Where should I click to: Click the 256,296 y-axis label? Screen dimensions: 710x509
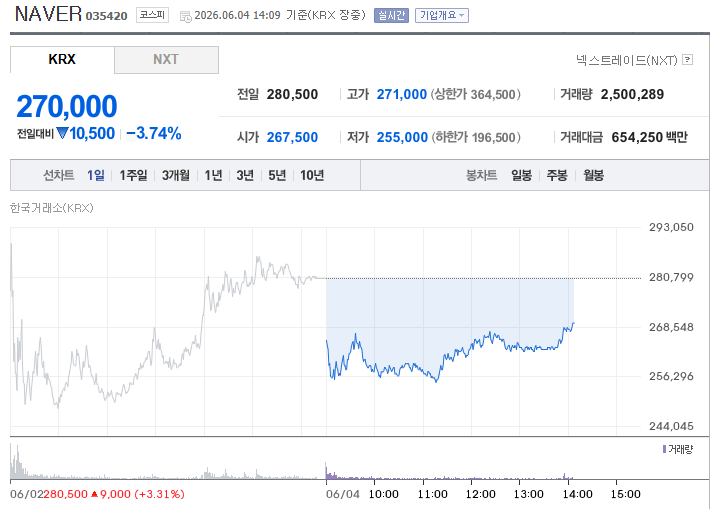671,376
